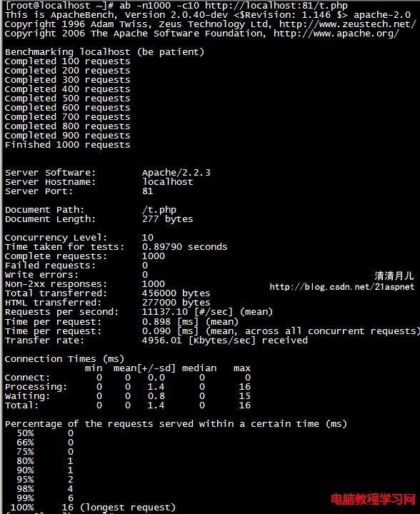420x514 pixels.
Task: Click the Benchmarking localhost (be patient) line
Action: coord(104,52)
